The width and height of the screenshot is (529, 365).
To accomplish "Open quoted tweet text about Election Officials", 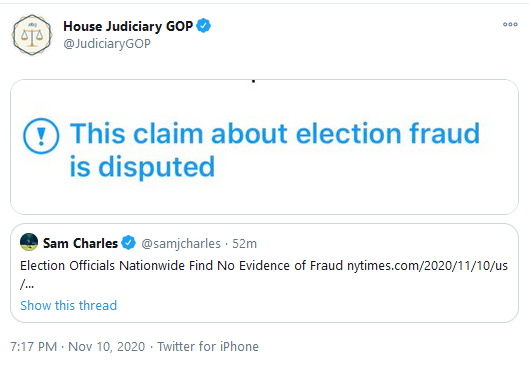I will click(181, 266).
